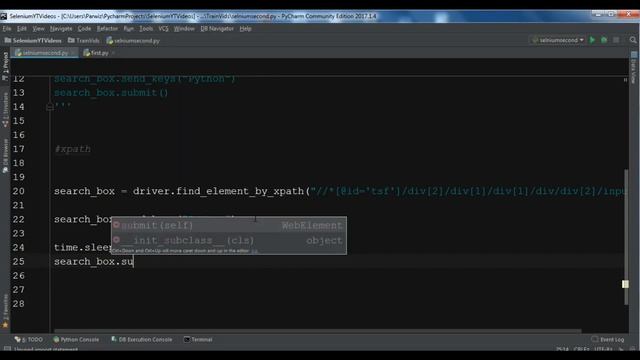This screenshot has height=360, width=640.
Task: Open the Tools menu
Action: (146, 29)
